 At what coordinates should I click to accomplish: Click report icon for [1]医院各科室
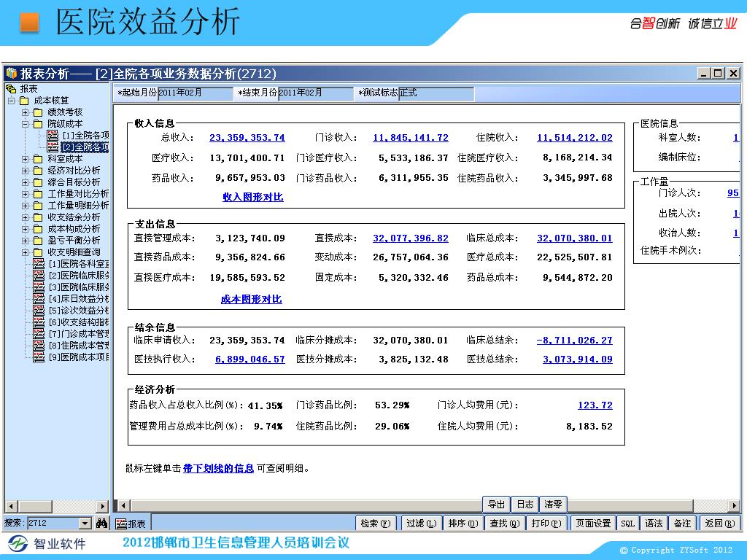[x=39, y=264]
